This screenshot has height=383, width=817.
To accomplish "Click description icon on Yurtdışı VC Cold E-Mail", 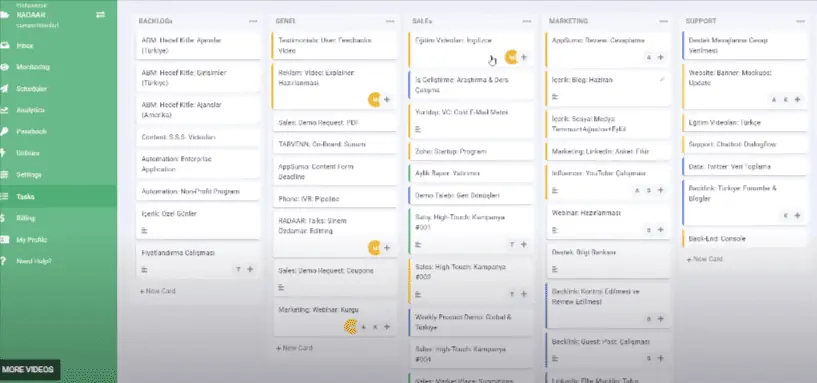I will [x=418, y=129].
